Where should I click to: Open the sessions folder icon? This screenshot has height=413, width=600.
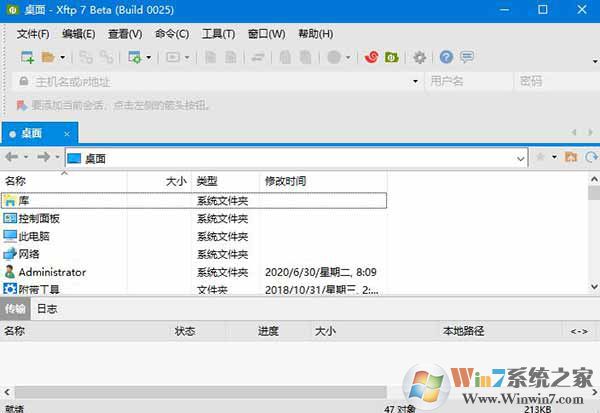[x=48, y=57]
